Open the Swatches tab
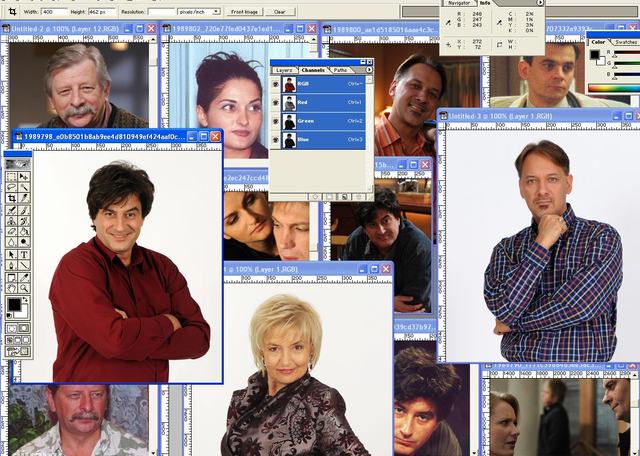640x456 pixels. click(x=626, y=42)
